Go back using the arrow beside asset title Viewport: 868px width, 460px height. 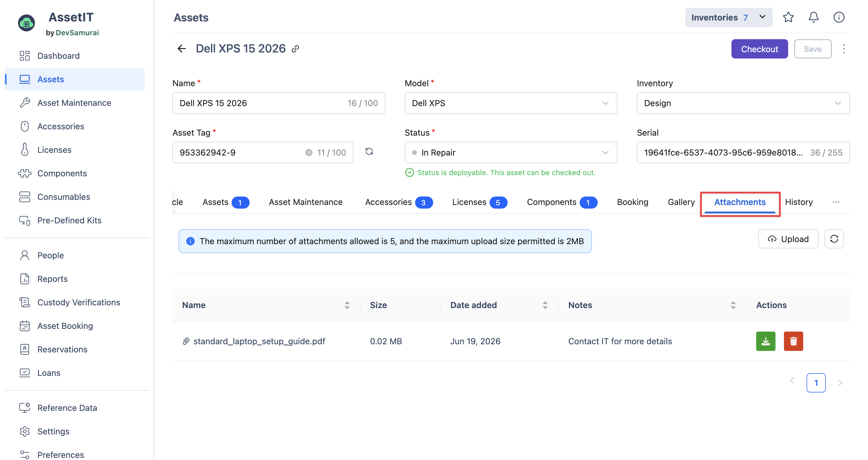pos(182,49)
